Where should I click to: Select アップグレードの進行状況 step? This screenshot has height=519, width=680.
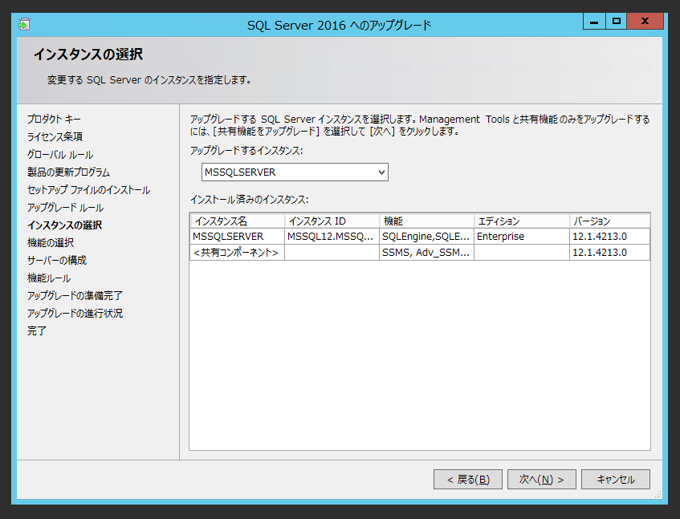coord(75,313)
